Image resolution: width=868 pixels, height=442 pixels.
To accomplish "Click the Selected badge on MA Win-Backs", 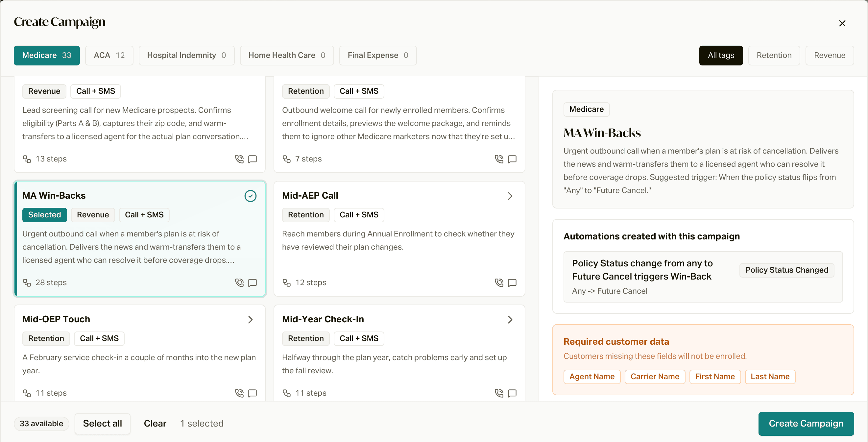I will [x=44, y=215].
